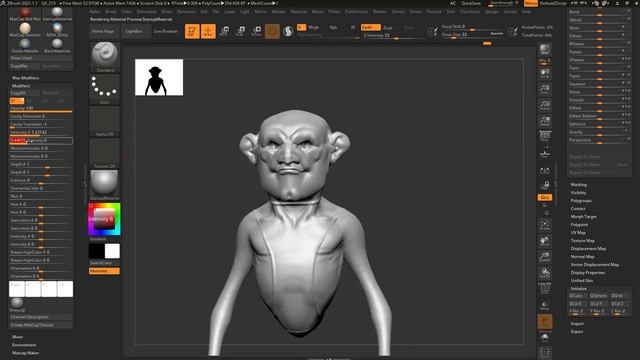The width and height of the screenshot is (640, 360).
Task: Click the QuickSave button
Action: coord(471,3)
